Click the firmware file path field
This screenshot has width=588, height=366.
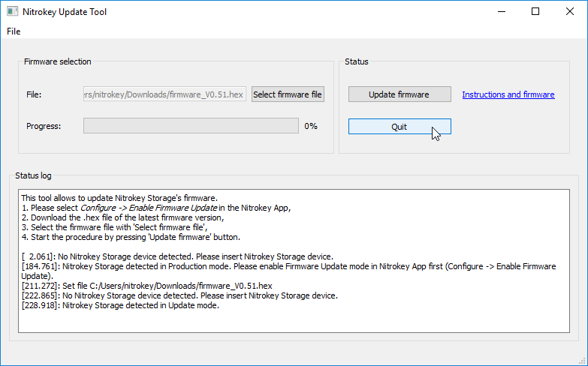pos(164,94)
